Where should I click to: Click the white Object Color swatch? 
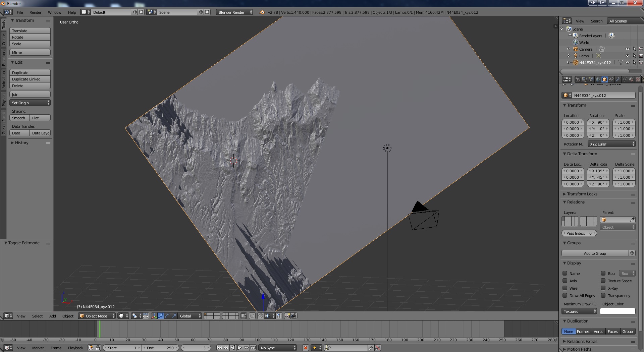(617, 311)
